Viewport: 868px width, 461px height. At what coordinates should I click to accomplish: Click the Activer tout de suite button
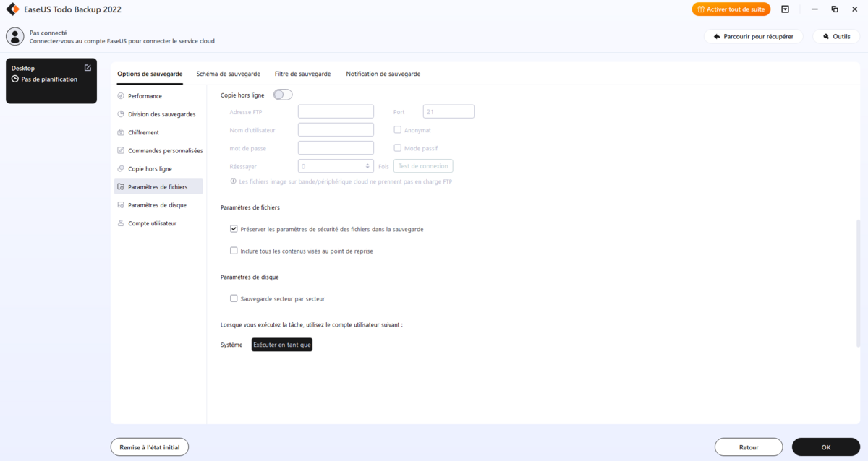click(731, 9)
